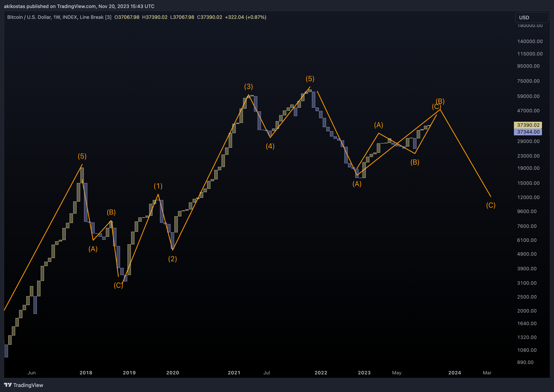Select the (5) label at the 2017 peak
The width and height of the screenshot is (554, 392).
tap(82, 156)
